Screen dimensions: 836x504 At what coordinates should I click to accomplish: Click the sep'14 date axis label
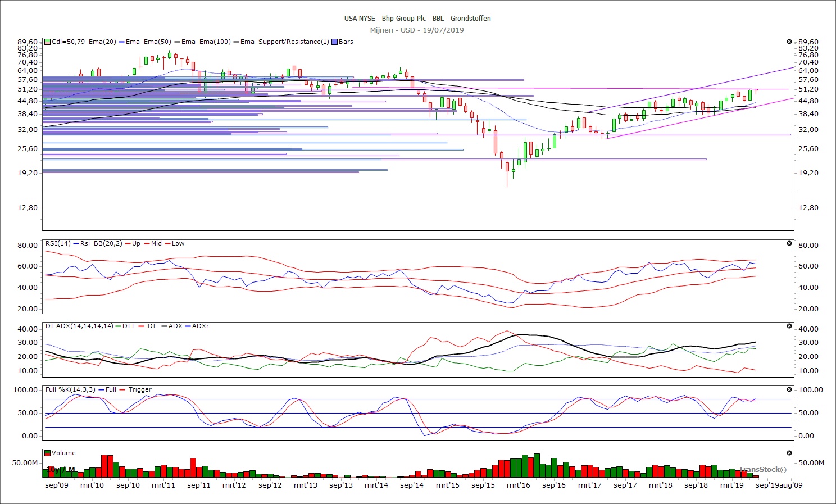tap(412, 485)
